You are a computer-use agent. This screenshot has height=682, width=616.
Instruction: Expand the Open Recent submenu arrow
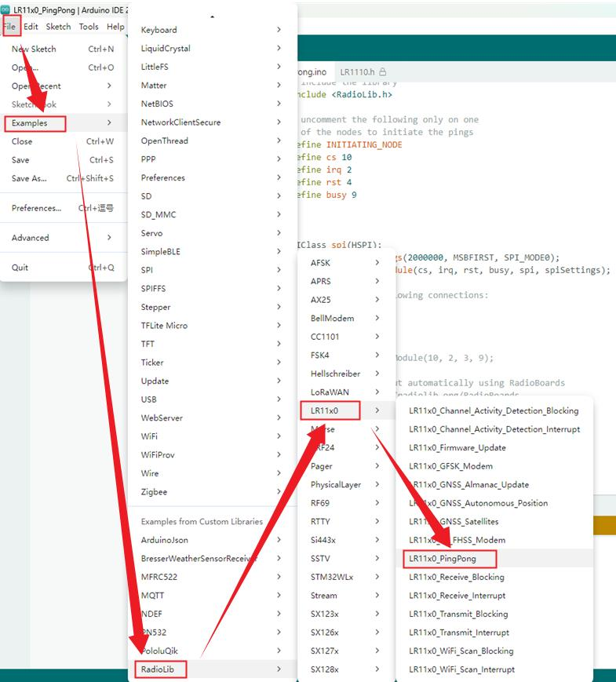[109, 86]
